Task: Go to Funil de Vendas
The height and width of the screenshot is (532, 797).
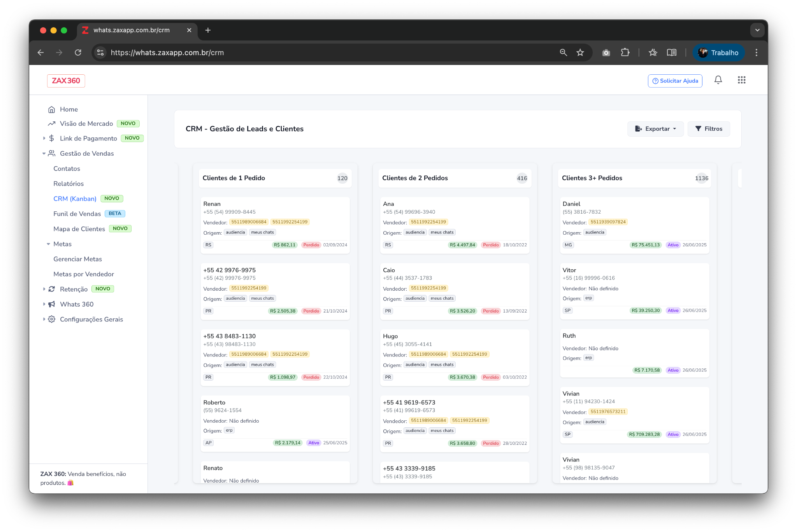Action: click(x=77, y=214)
